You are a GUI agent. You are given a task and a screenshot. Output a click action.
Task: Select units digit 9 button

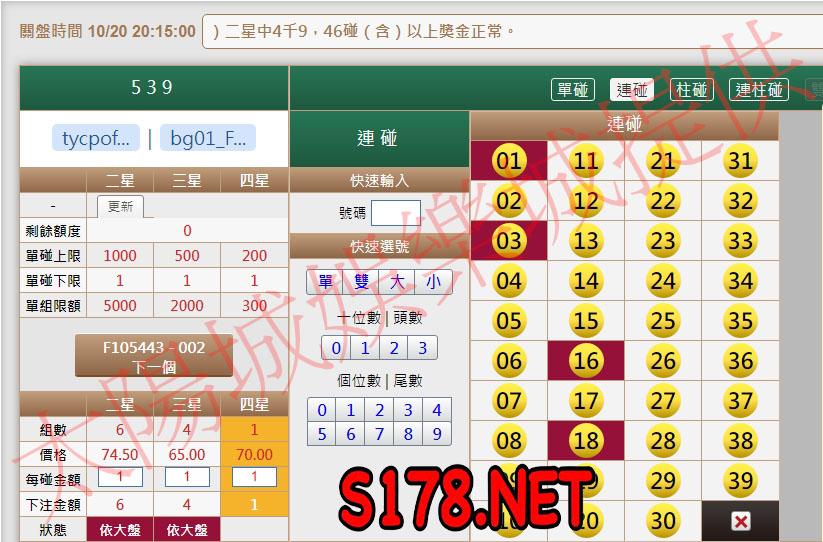coord(437,434)
